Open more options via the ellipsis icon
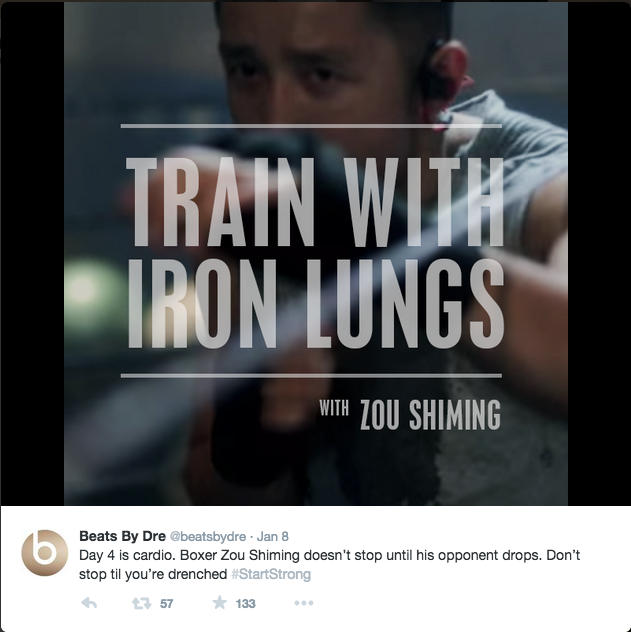This screenshot has height=632, width=631. 304,603
